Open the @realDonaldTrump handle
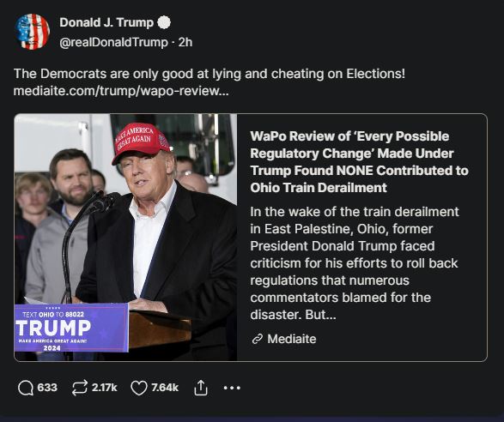Viewport: 504px width, 422px height. (x=114, y=42)
